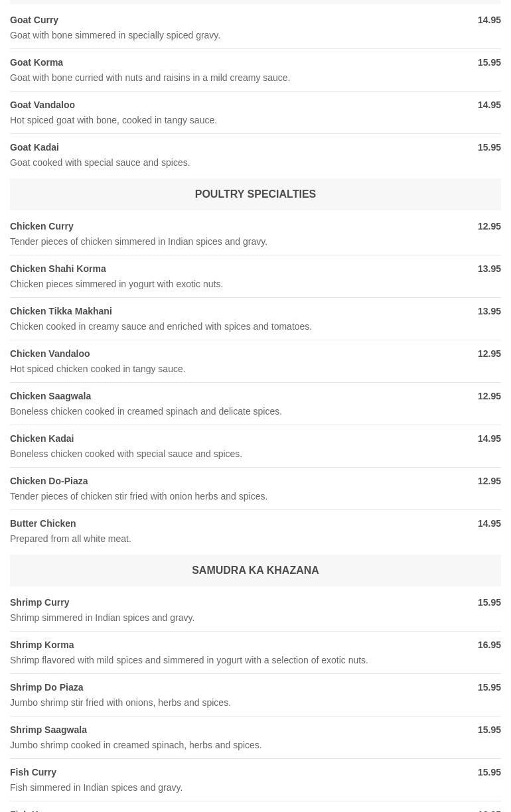Open the Fish Curry entry

pyautogui.click(x=33, y=772)
